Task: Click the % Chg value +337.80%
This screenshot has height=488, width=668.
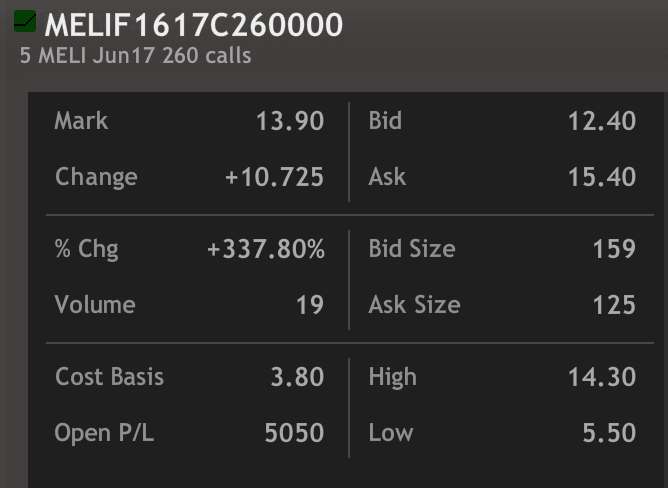Action: 266,249
